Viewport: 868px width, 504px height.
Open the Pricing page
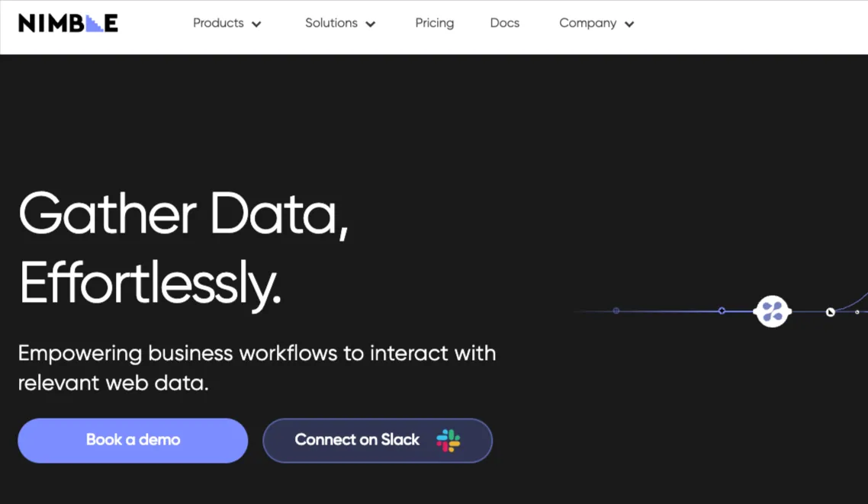click(x=435, y=23)
